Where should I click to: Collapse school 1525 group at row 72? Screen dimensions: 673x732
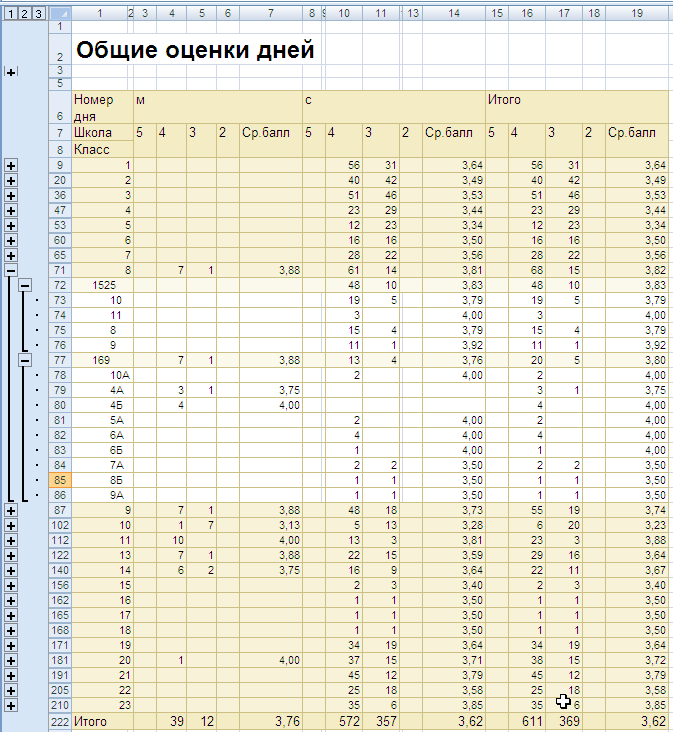click(x=25, y=285)
